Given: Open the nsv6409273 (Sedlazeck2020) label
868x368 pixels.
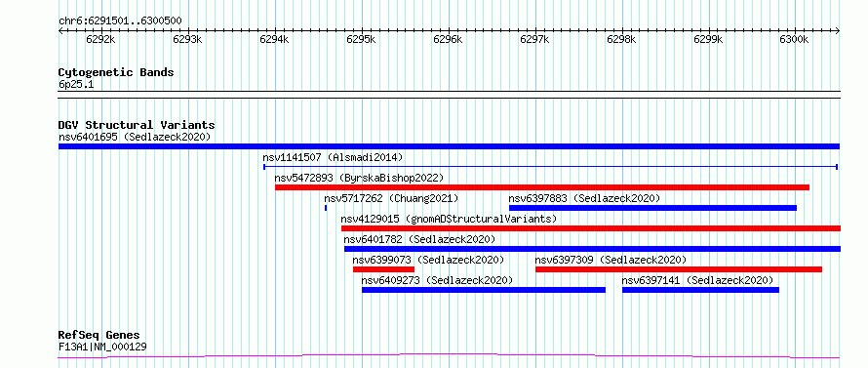Looking at the screenshot, I should click(x=437, y=280).
